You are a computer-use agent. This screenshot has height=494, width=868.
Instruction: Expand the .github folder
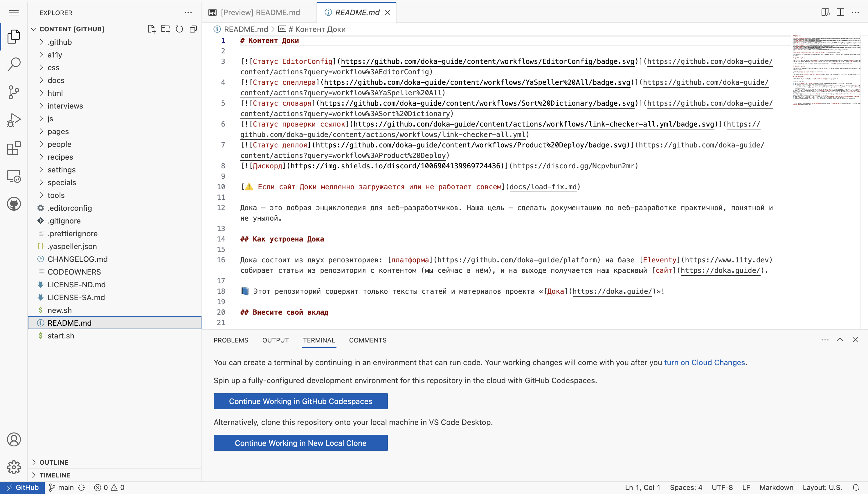[x=115, y=42]
